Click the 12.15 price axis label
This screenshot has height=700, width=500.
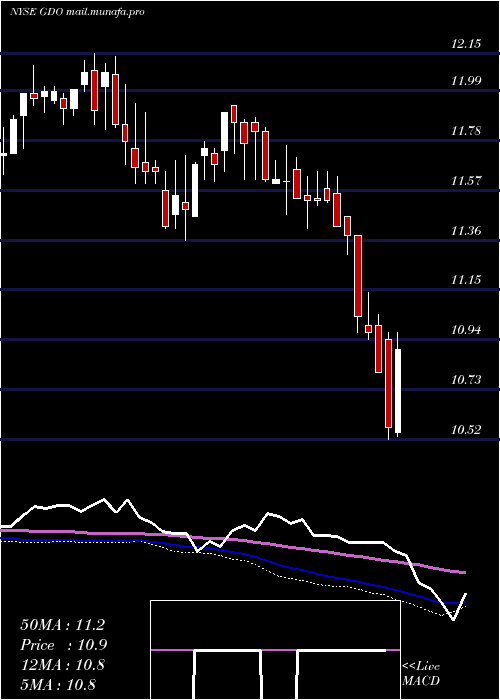point(466,44)
